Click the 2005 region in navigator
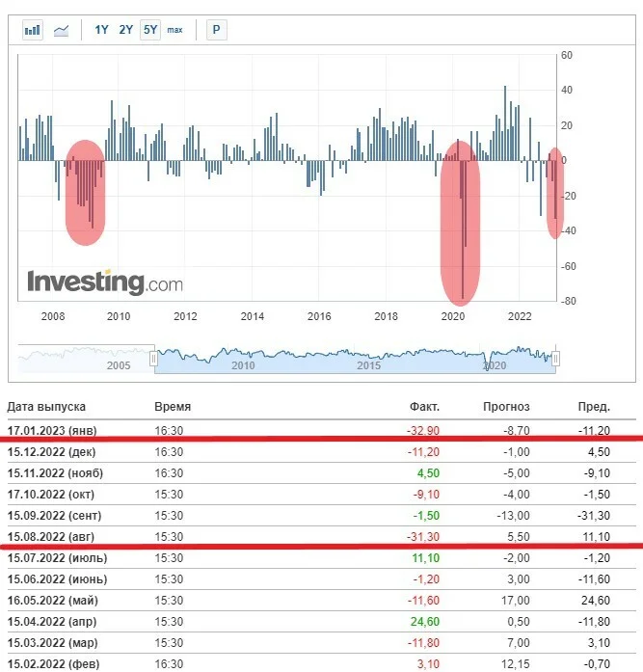 tap(119, 365)
